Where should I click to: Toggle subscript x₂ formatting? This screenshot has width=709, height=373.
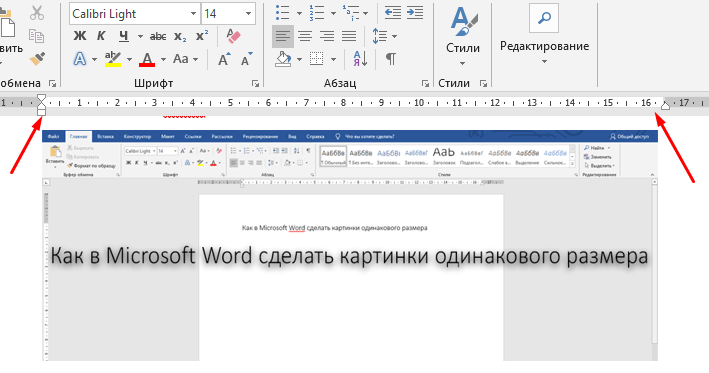[x=180, y=37]
